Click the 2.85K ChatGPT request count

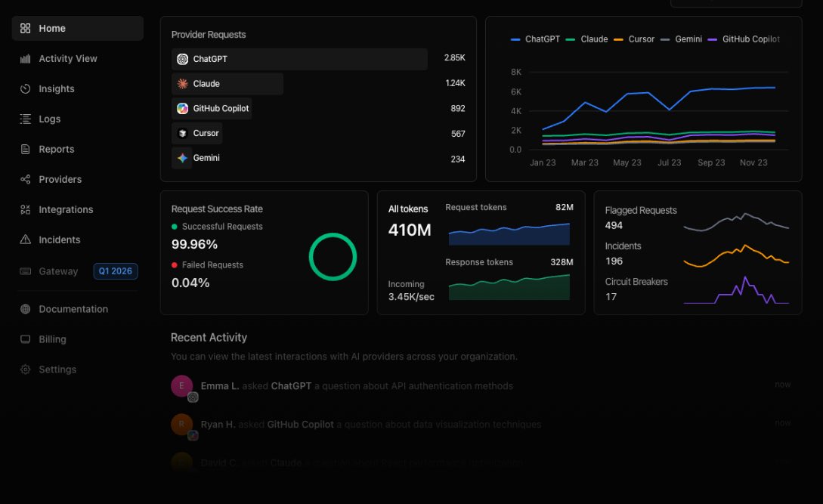454,57
